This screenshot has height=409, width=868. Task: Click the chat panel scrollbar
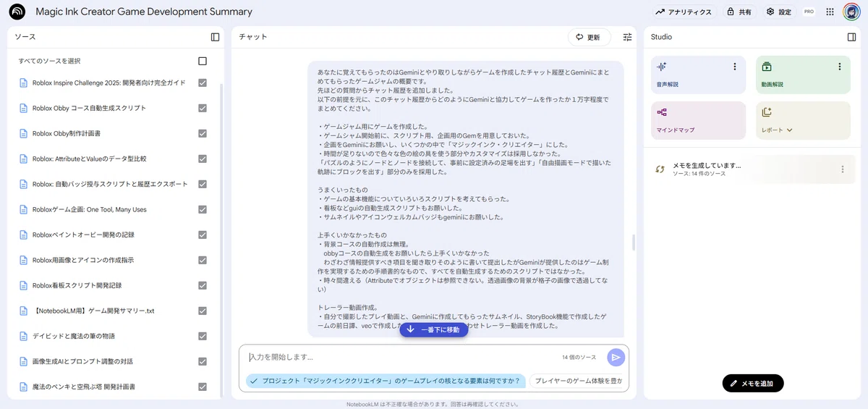(x=634, y=242)
